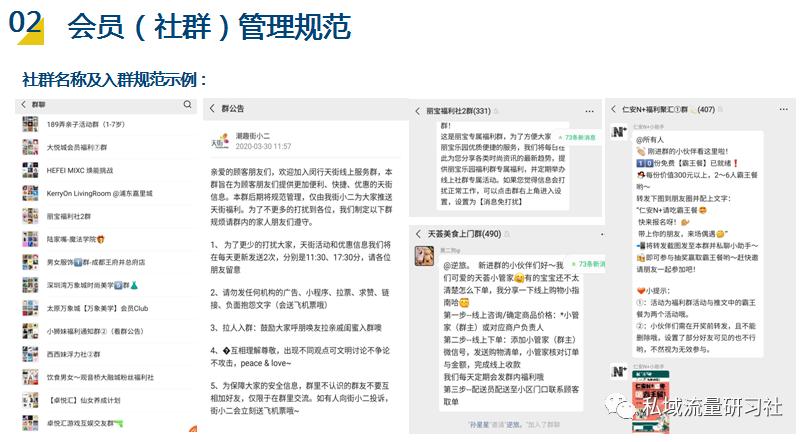808x442 pixels.
Task: Jump to new messages in 天荟美食上门群
Action: (x=587, y=264)
